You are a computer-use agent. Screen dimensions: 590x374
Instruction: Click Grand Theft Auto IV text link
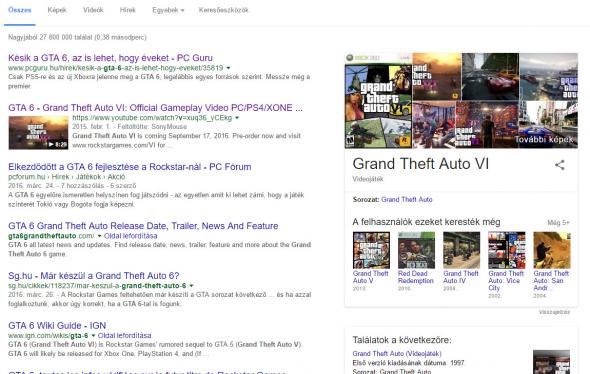(x=461, y=277)
